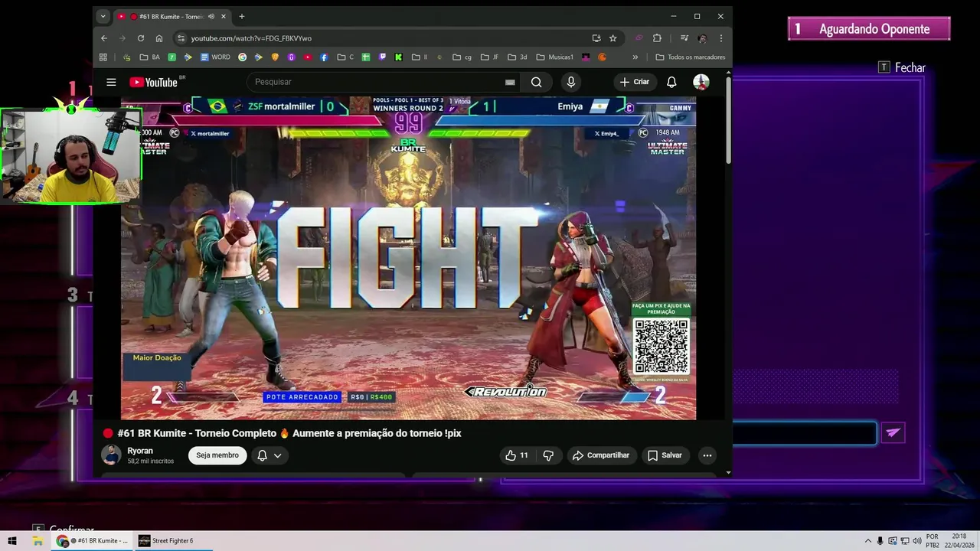
Task: Click the YouTube page vertical scrollbar
Action: click(x=729, y=119)
